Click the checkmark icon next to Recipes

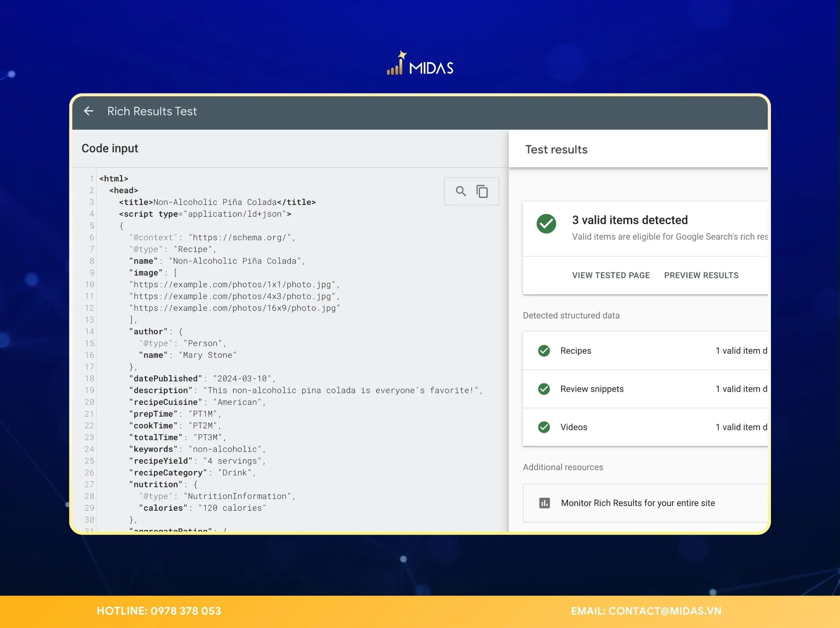coord(544,351)
